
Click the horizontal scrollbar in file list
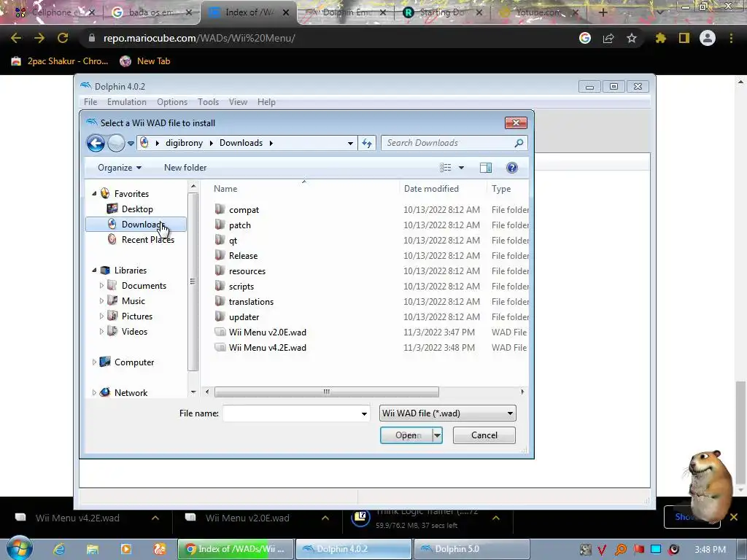[x=326, y=392]
